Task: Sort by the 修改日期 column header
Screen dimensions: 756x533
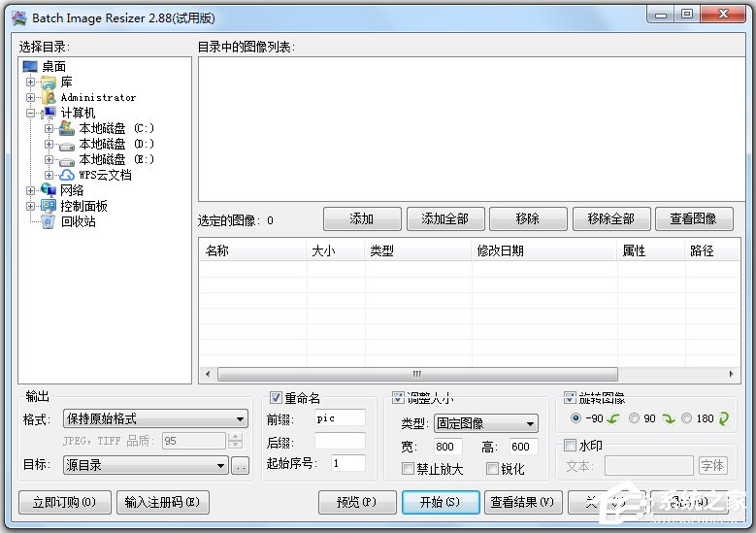Action: point(544,250)
